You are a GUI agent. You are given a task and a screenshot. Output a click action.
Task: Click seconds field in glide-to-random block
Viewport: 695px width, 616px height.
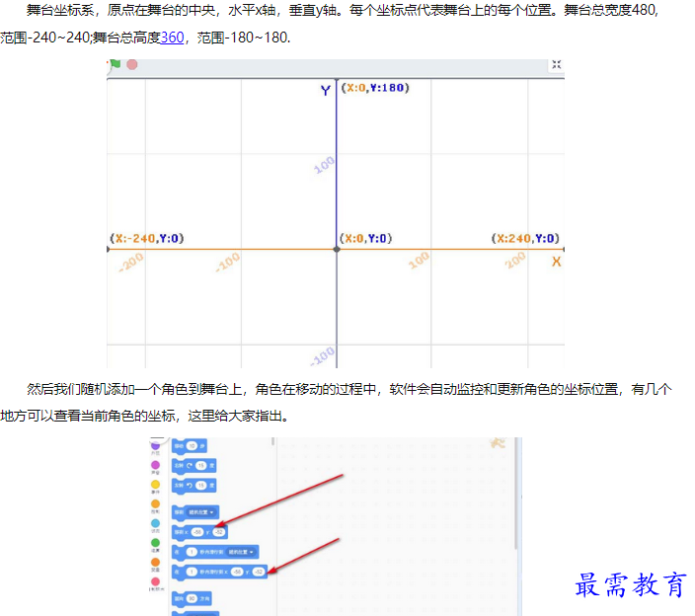click(192, 552)
